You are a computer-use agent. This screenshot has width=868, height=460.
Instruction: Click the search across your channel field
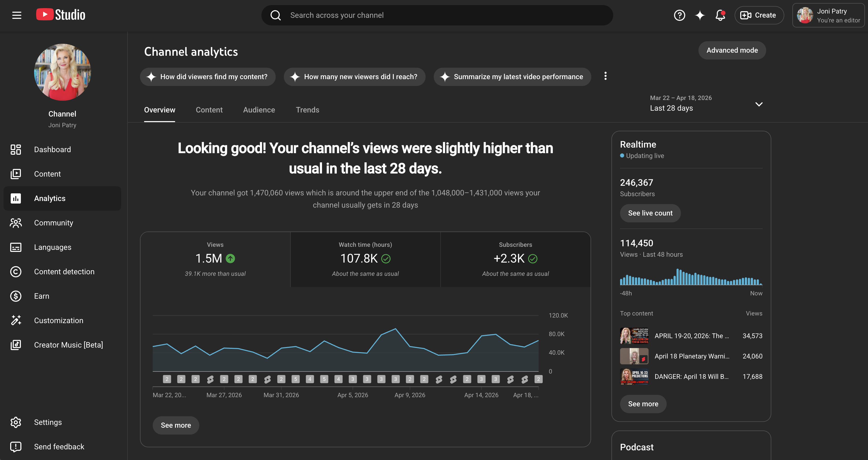pyautogui.click(x=437, y=15)
